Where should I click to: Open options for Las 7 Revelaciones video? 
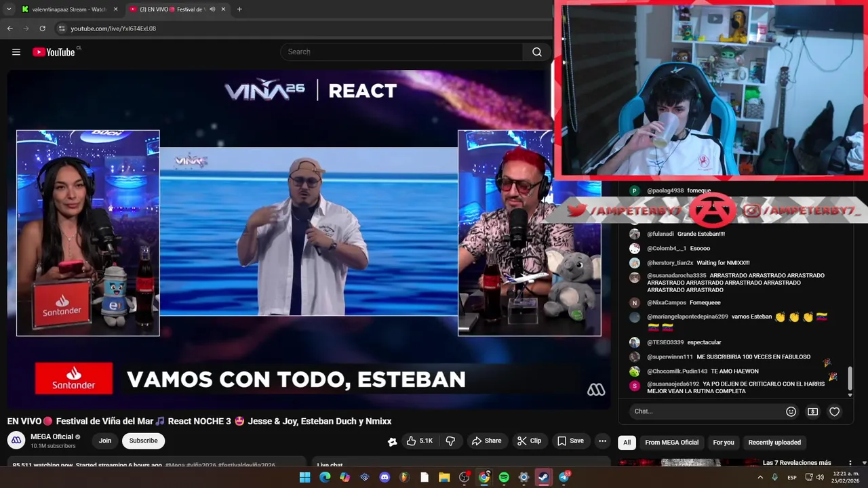pyautogui.click(x=850, y=463)
